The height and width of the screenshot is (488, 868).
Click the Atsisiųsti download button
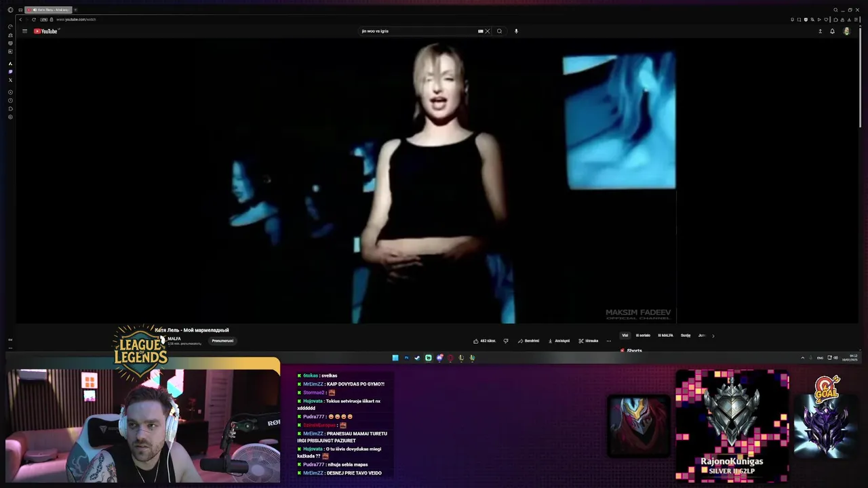[x=559, y=341]
